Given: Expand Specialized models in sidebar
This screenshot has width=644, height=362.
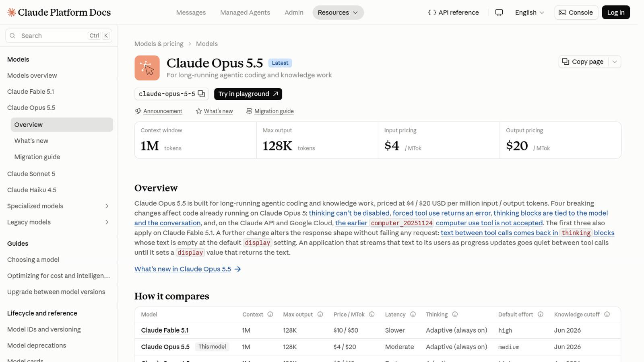Looking at the screenshot, I should [107, 206].
